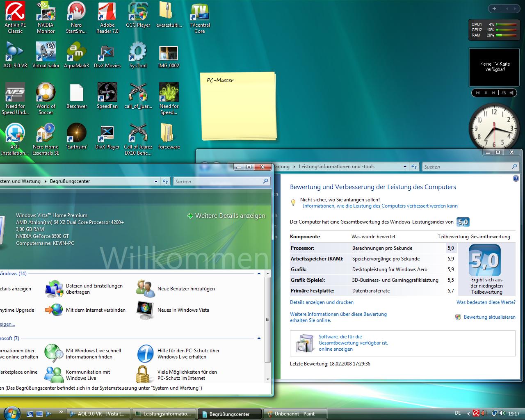Launch SysTool gear icon
The width and height of the screenshot is (525, 420).
(x=138, y=55)
